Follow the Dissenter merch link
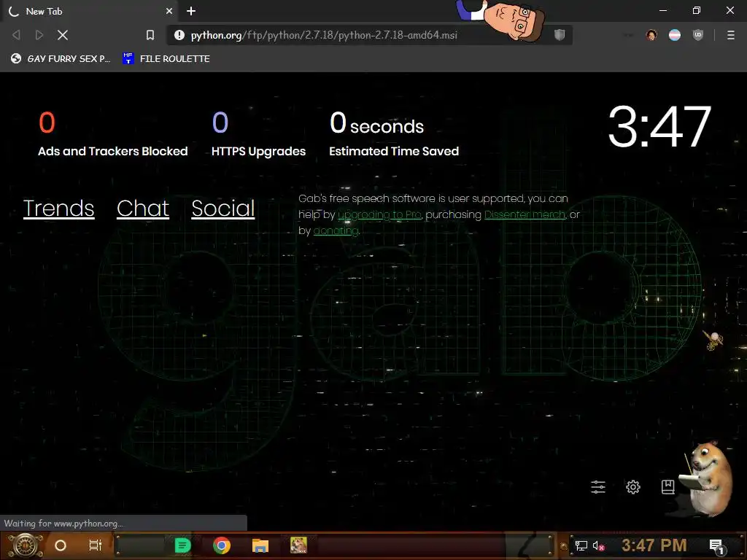Screen dimensions: 747x560 pyautogui.click(x=525, y=215)
